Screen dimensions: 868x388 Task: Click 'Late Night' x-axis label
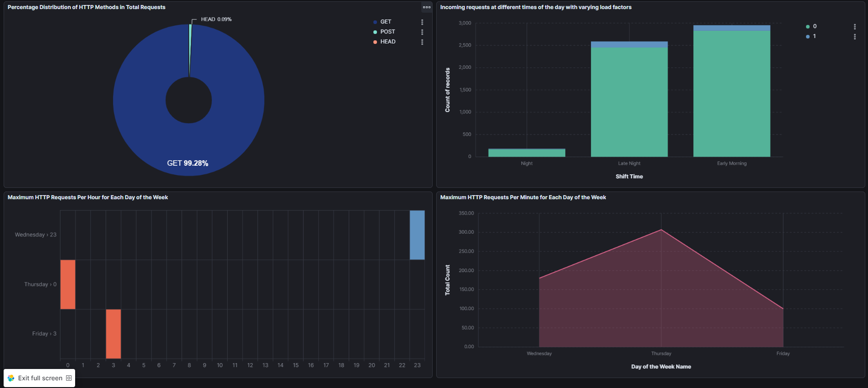629,163
